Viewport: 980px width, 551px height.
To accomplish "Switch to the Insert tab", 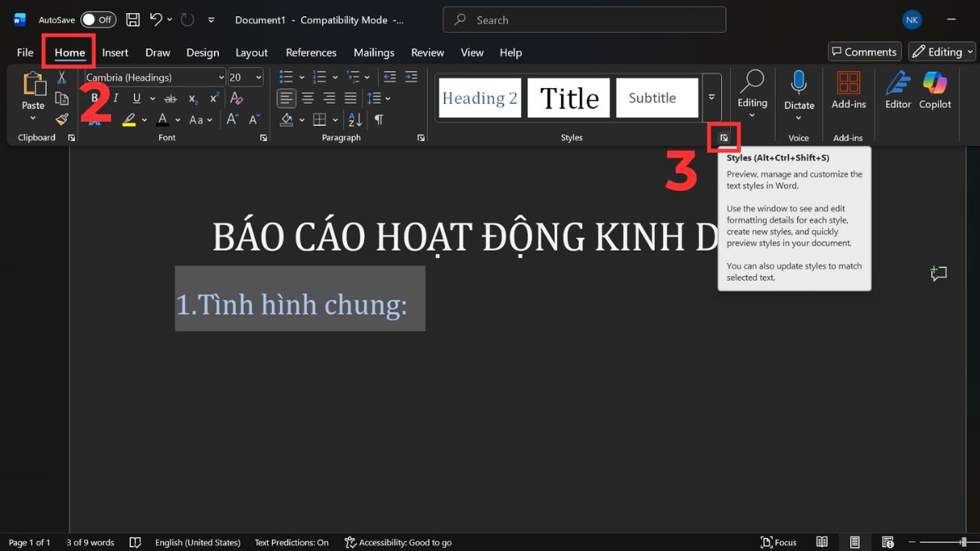I will coord(115,51).
